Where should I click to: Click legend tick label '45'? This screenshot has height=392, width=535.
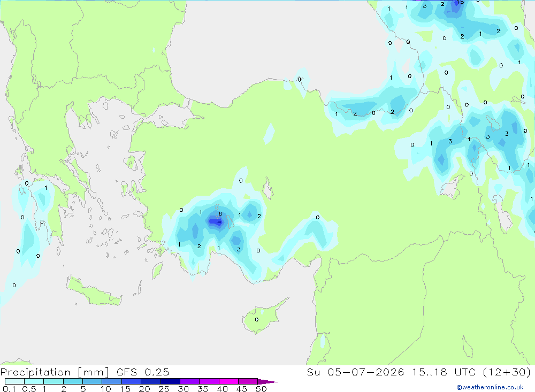coord(242,389)
